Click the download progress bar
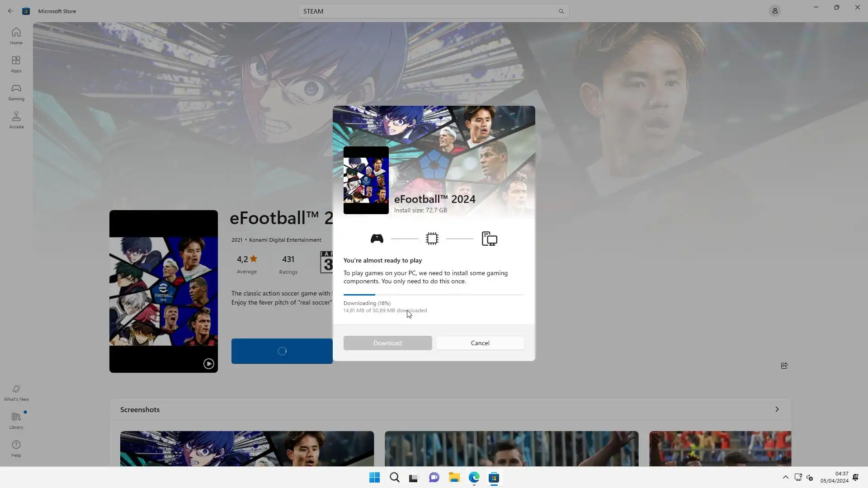Image resolution: width=868 pixels, height=488 pixels. [434, 295]
